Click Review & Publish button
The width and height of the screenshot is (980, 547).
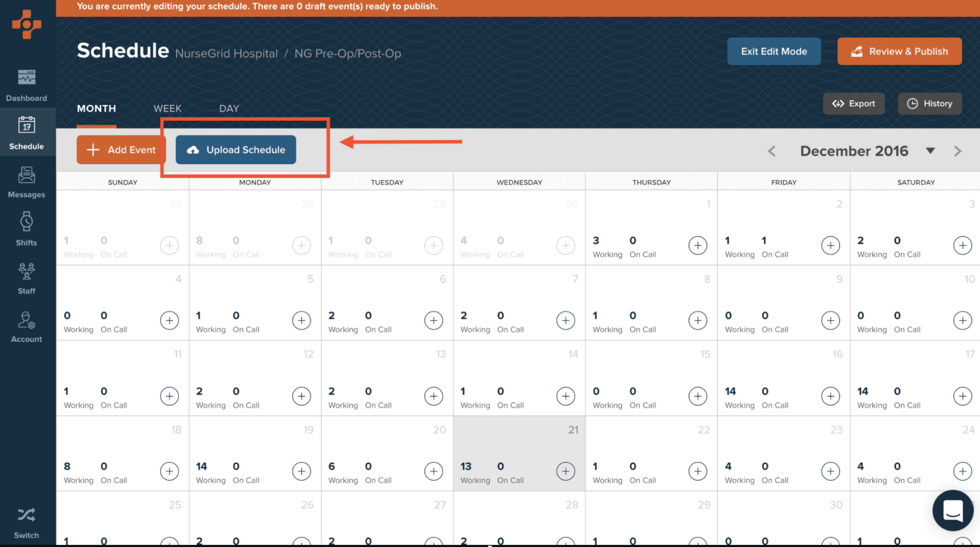tap(899, 51)
